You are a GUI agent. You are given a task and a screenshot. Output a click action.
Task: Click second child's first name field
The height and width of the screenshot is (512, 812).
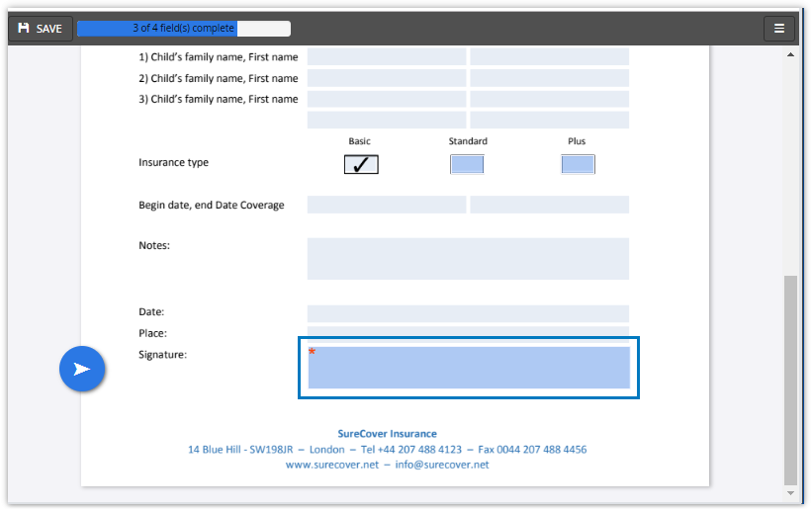(x=549, y=78)
